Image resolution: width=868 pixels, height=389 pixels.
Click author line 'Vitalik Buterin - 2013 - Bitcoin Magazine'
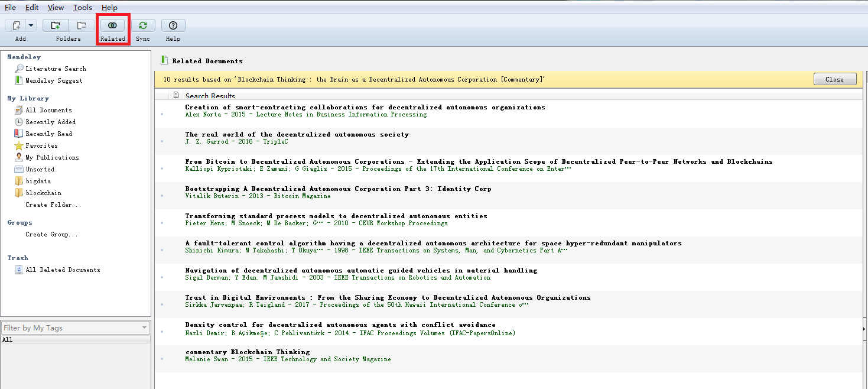(258, 196)
